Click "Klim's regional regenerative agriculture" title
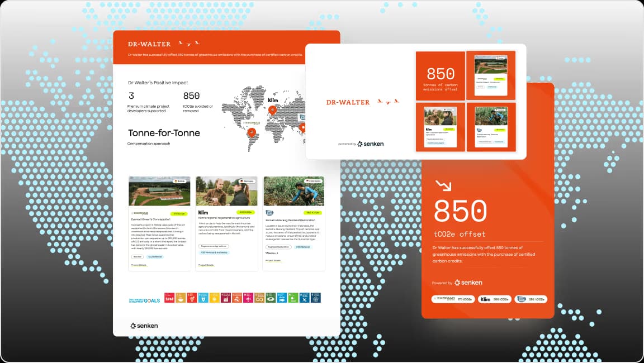 point(224,218)
